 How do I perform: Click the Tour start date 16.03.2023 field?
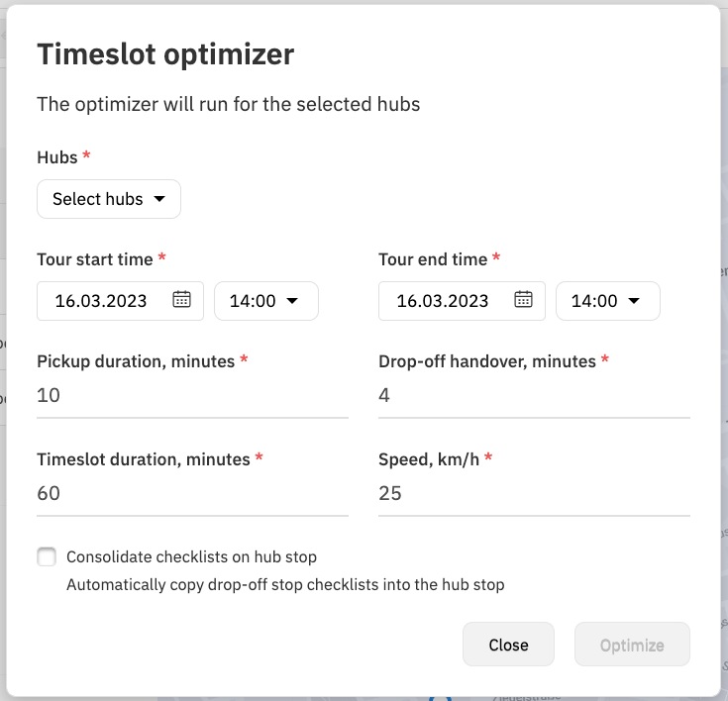coord(120,301)
